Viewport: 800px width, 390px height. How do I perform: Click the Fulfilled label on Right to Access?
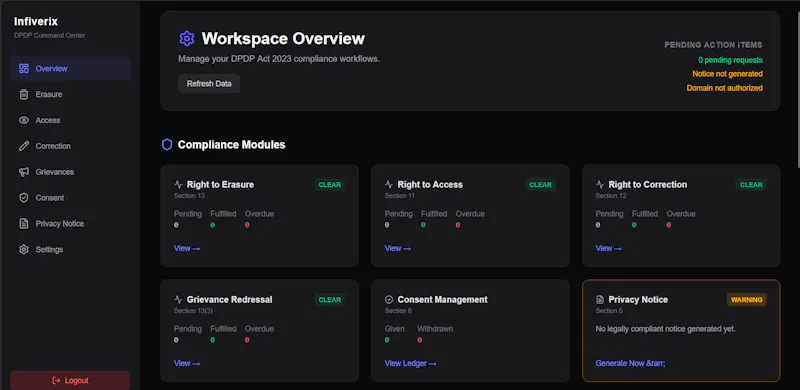coord(434,214)
